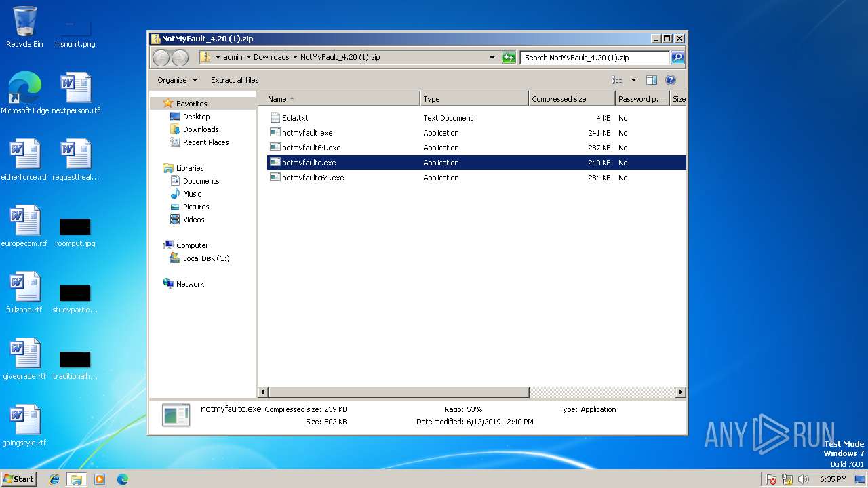
Task: Click admin in the address breadcrumb
Action: pos(233,58)
